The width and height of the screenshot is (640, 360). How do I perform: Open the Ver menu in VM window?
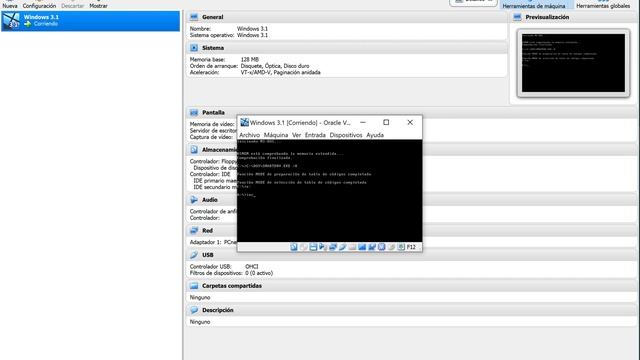[x=296, y=135]
